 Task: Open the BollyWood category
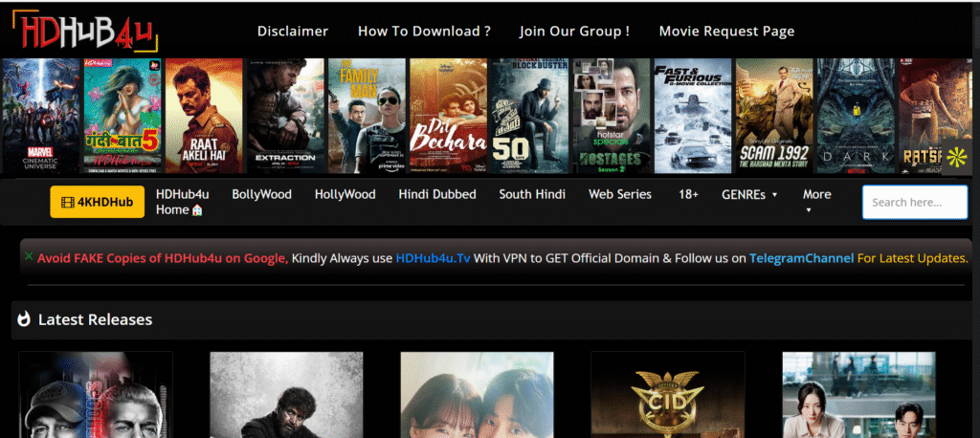point(262,194)
